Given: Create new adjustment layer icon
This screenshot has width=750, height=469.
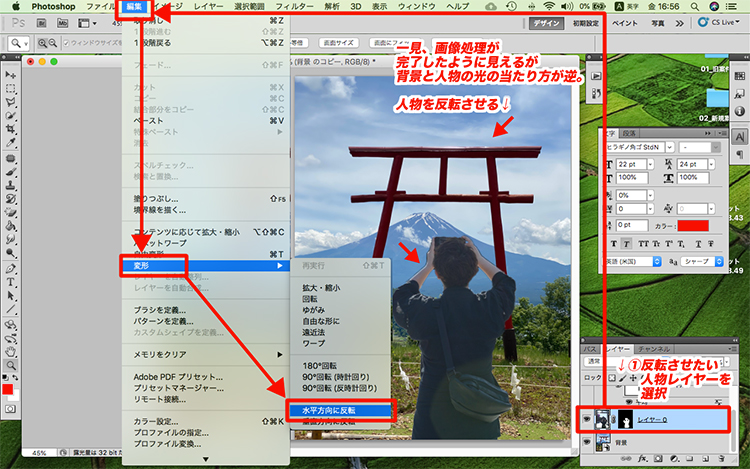Looking at the screenshot, I should pos(674,458).
